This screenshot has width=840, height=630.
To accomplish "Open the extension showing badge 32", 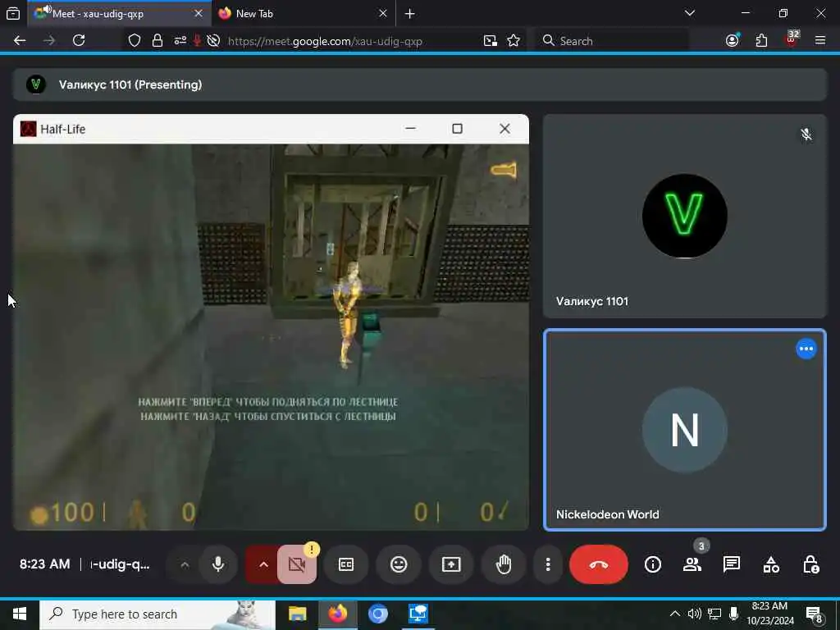I will 792,39.
